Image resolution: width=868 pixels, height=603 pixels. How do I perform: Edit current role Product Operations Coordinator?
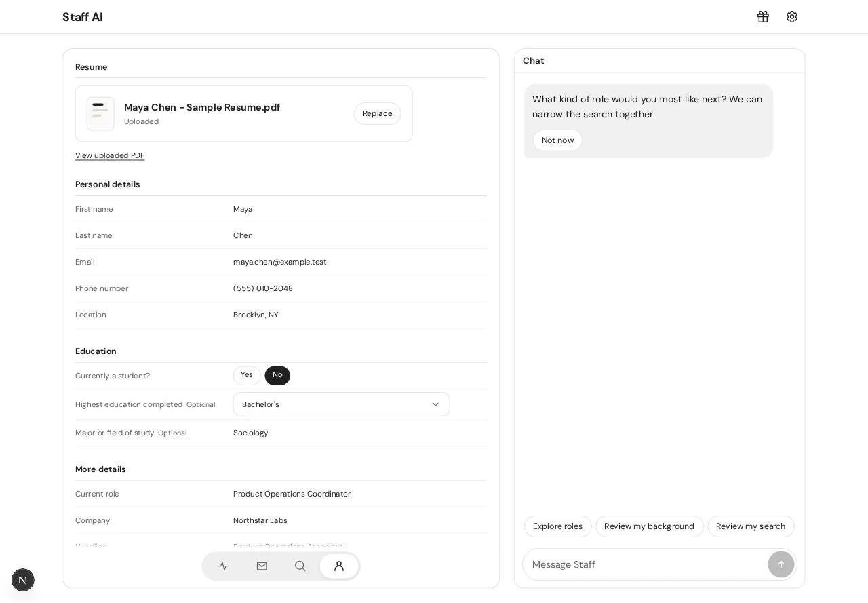click(292, 494)
